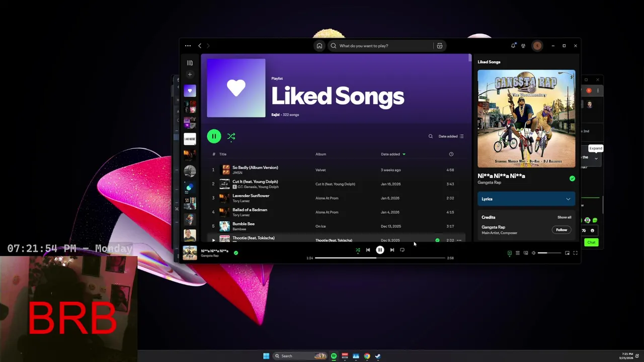Viewport: 644px width, 362px height.
Task: Toggle shuffle in the bottom playback controls
Action: (358, 250)
